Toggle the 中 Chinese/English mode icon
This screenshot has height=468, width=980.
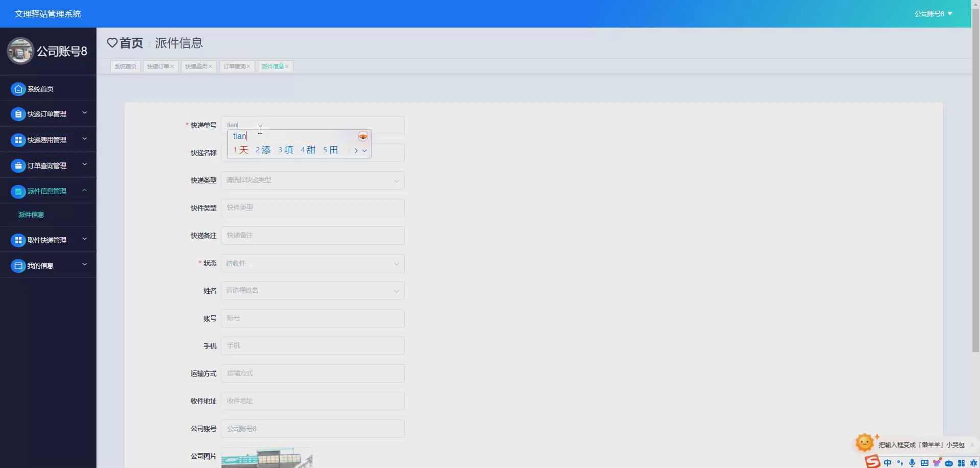[888, 463]
